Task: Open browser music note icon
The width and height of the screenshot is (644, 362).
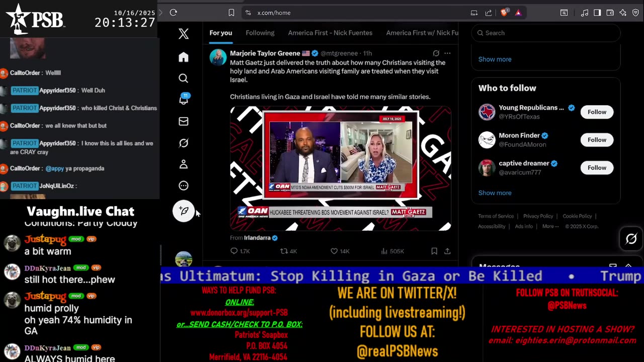Action: tap(585, 13)
